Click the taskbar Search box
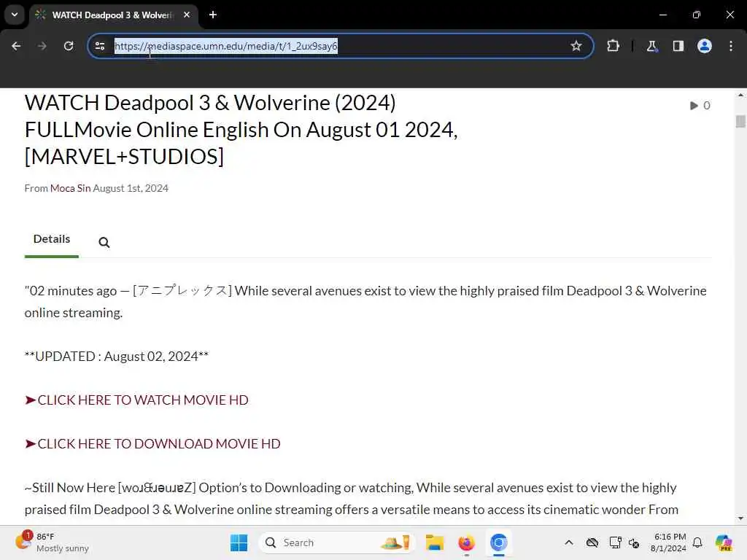Viewport: 747px width, 560px height. tap(336, 542)
